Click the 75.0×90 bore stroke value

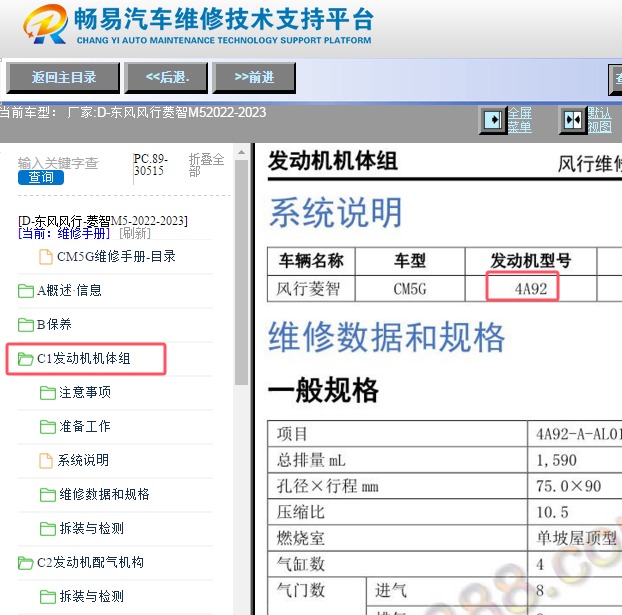click(568, 486)
